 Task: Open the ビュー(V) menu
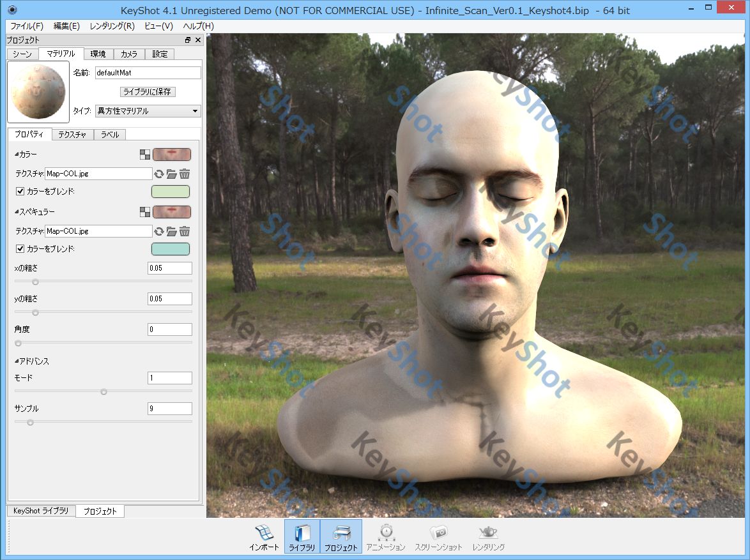click(x=158, y=26)
